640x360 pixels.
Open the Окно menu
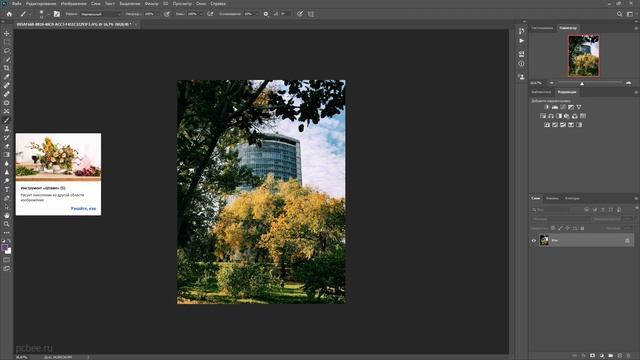pos(201,4)
